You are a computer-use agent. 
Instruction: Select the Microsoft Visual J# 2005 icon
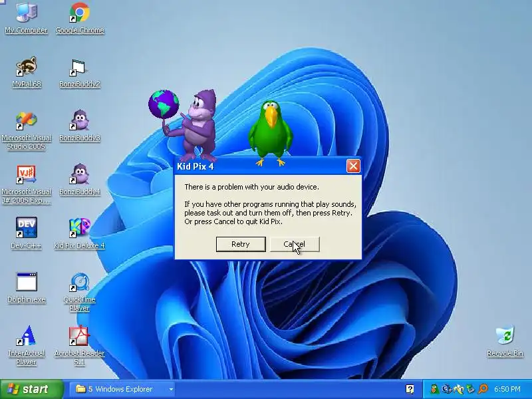click(27, 184)
